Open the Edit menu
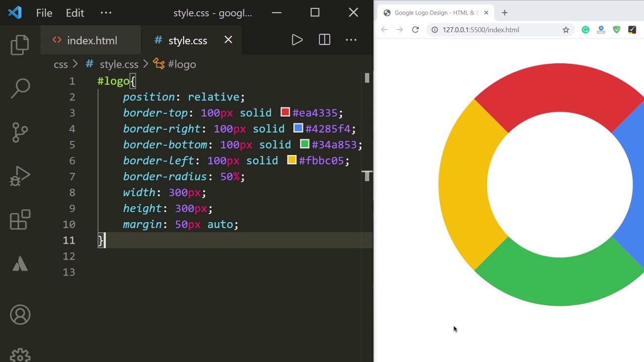 coord(75,13)
